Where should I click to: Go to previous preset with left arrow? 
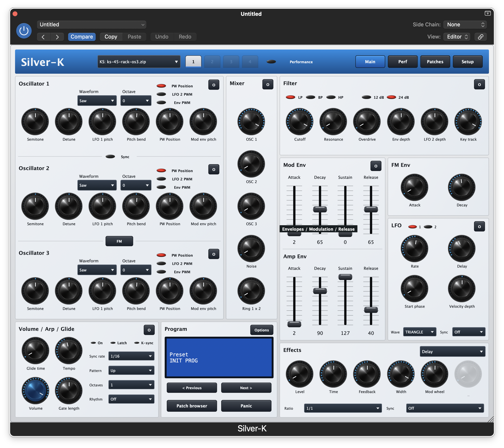tap(43, 37)
